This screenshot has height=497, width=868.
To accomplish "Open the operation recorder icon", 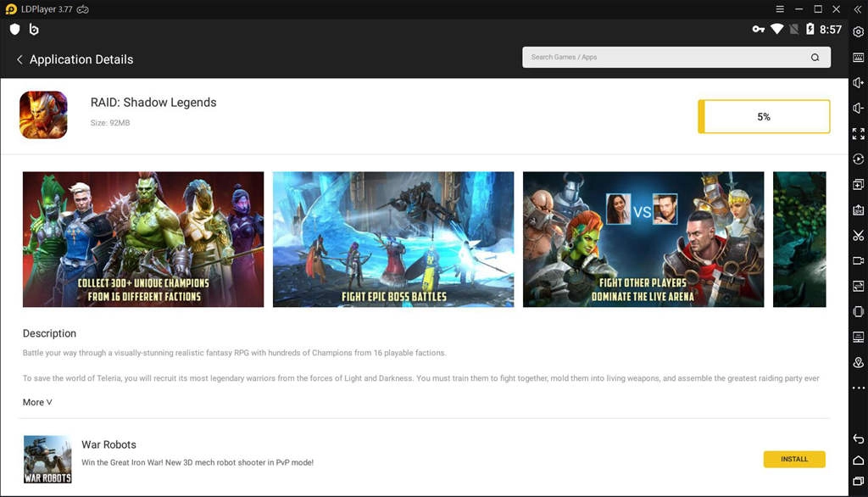I will pyautogui.click(x=858, y=159).
